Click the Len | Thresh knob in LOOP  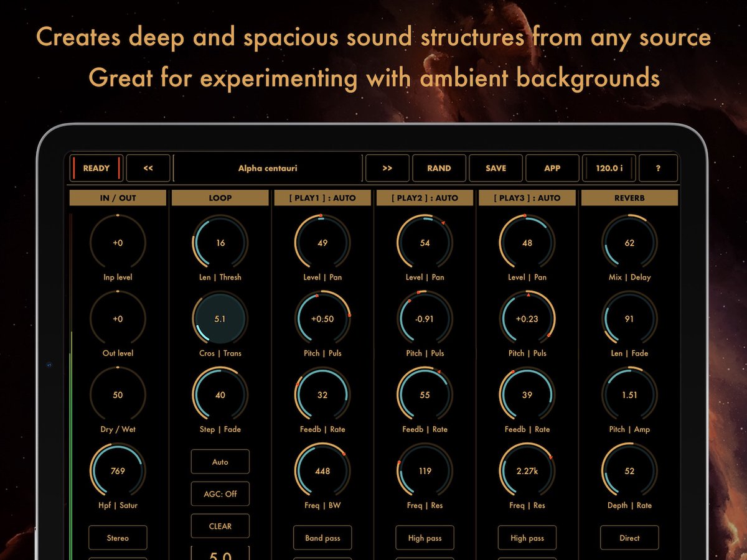click(220, 243)
